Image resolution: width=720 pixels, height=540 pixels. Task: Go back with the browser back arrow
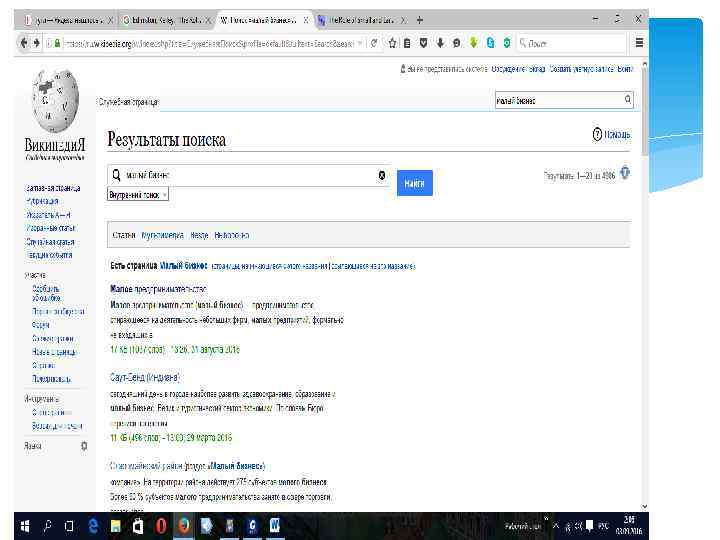[23, 43]
